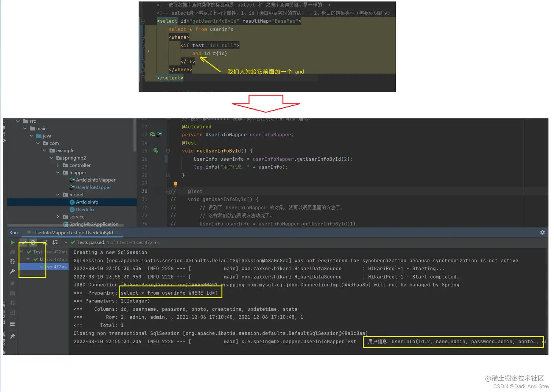
Task: Click the stop process square icon
Action: pos(12,283)
